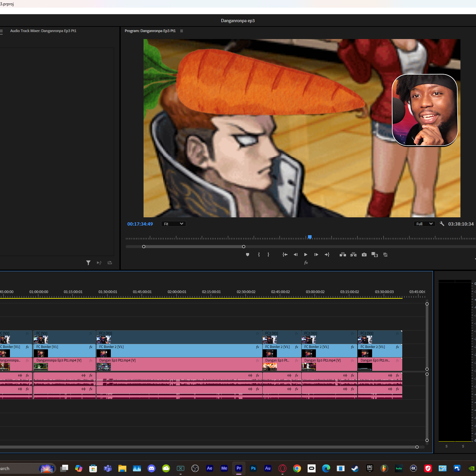Click the current timecode 00:17:34:49
The height and width of the screenshot is (476, 476).
140,224
